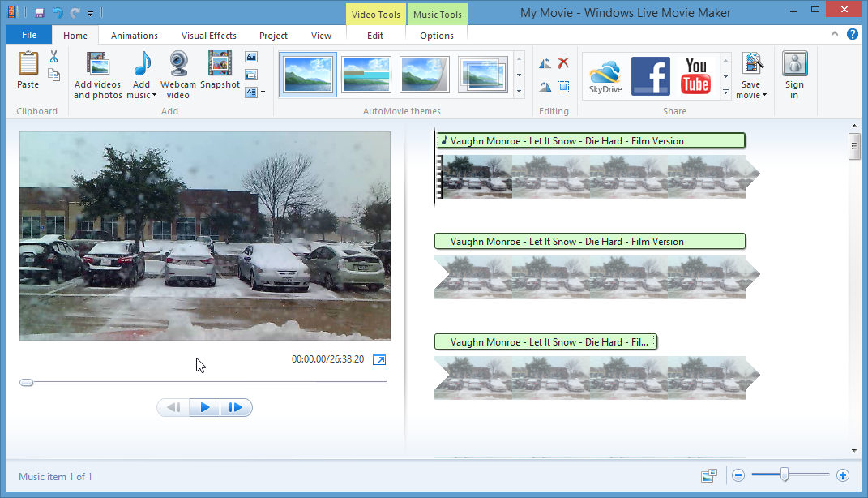Click the Sign in button
Image resolution: width=868 pixels, height=498 pixels.
point(794,75)
